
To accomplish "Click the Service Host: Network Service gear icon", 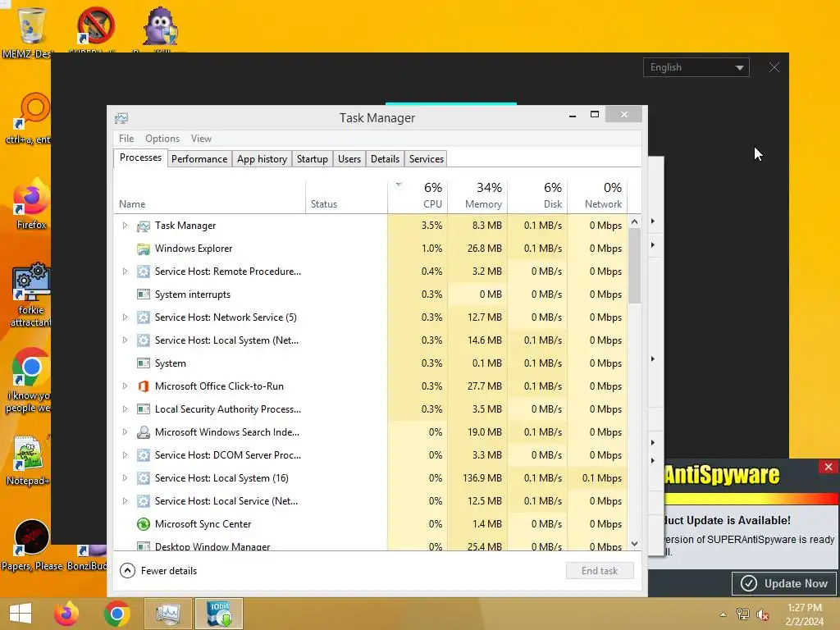I will click(143, 317).
